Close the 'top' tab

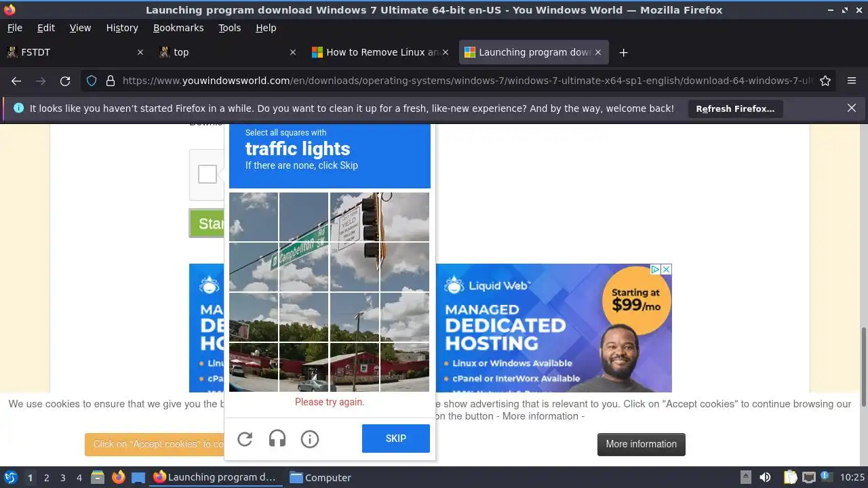[x=293, y=52]
